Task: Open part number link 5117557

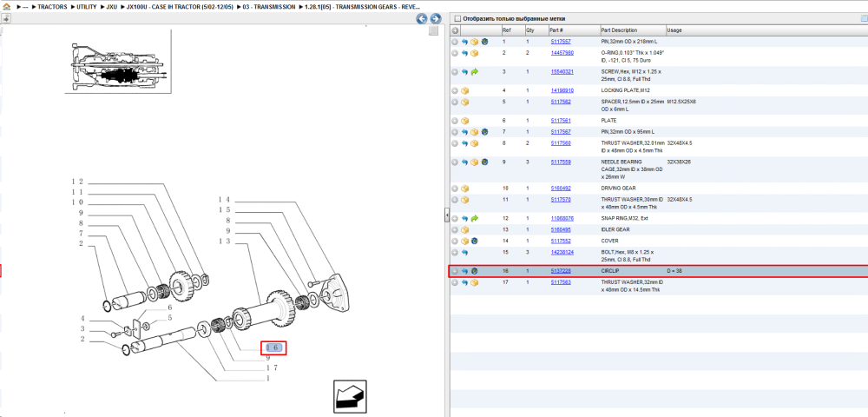Action: click(560, 42)
